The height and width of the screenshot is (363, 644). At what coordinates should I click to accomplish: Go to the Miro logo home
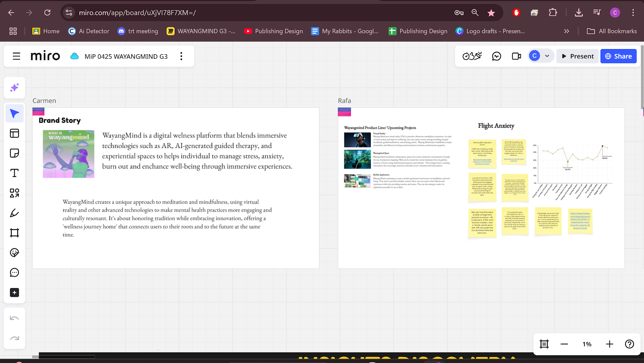click(x=45, y=56)
